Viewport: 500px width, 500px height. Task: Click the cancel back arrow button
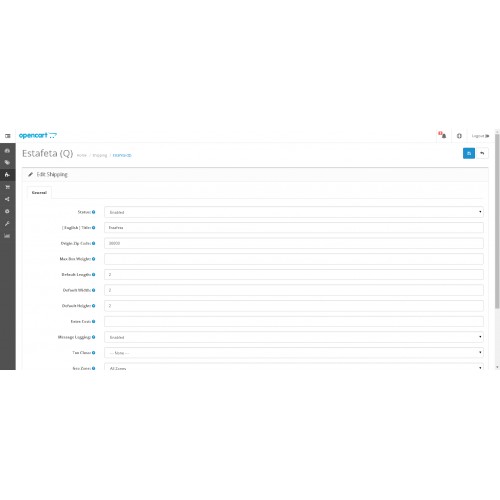(482, 153)
